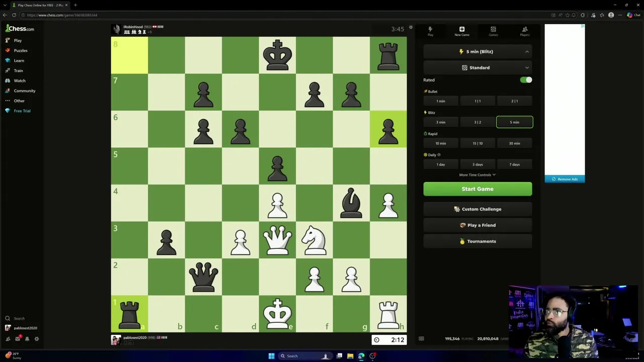644x362 pixels.
Task: Select 30 min rapid time control
Action: tap(514, 143)
